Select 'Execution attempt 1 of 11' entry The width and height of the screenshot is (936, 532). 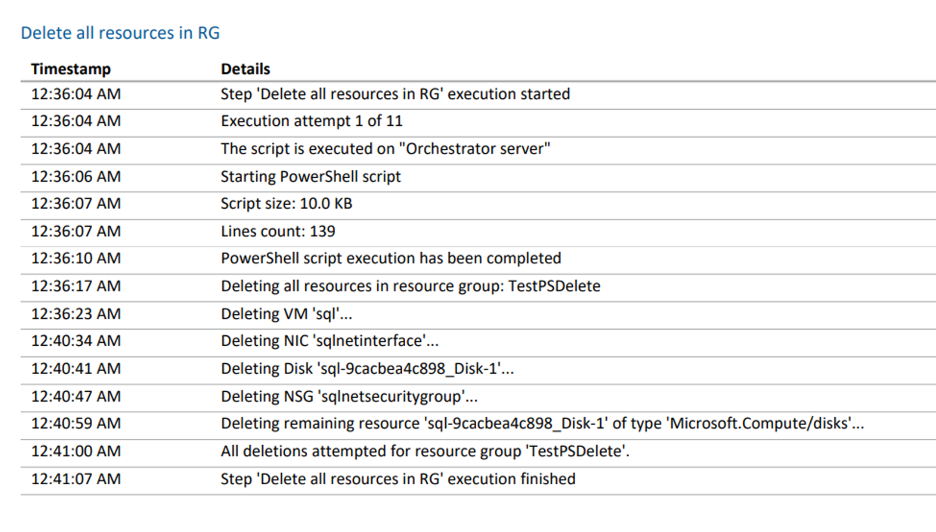click(x=478, y=122)
